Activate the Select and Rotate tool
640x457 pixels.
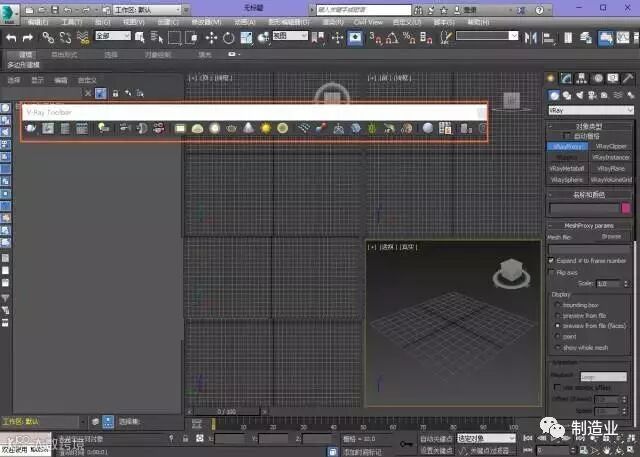[x=229, y=38]
